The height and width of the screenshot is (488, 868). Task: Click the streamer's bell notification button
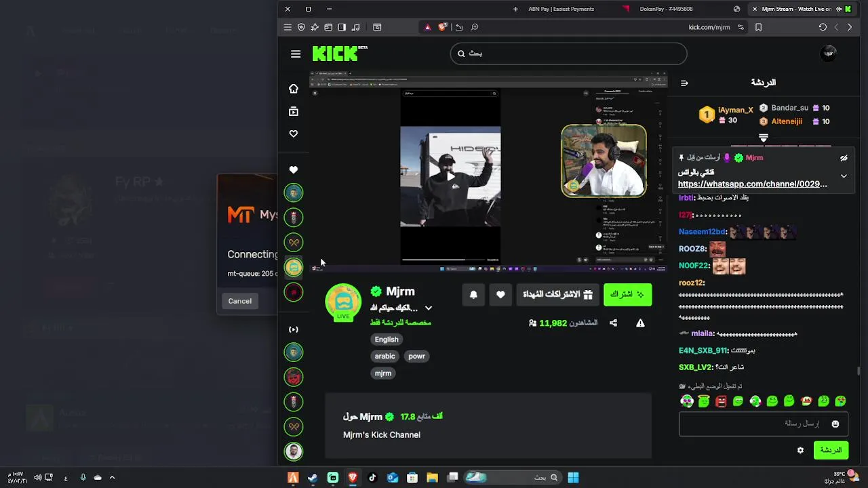(x=473, y=294)
